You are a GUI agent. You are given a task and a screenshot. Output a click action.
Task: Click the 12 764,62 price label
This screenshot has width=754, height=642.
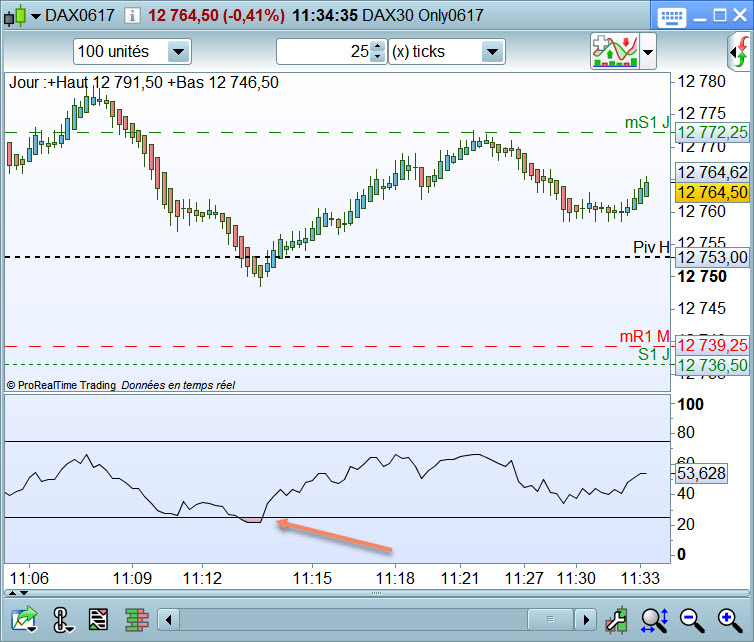(x=712, y=172)
